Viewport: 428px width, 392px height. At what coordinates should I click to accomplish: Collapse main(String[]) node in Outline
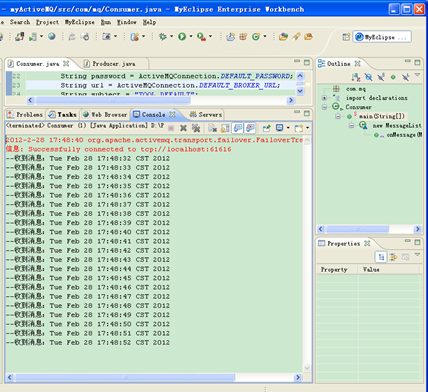coord(338,116)
